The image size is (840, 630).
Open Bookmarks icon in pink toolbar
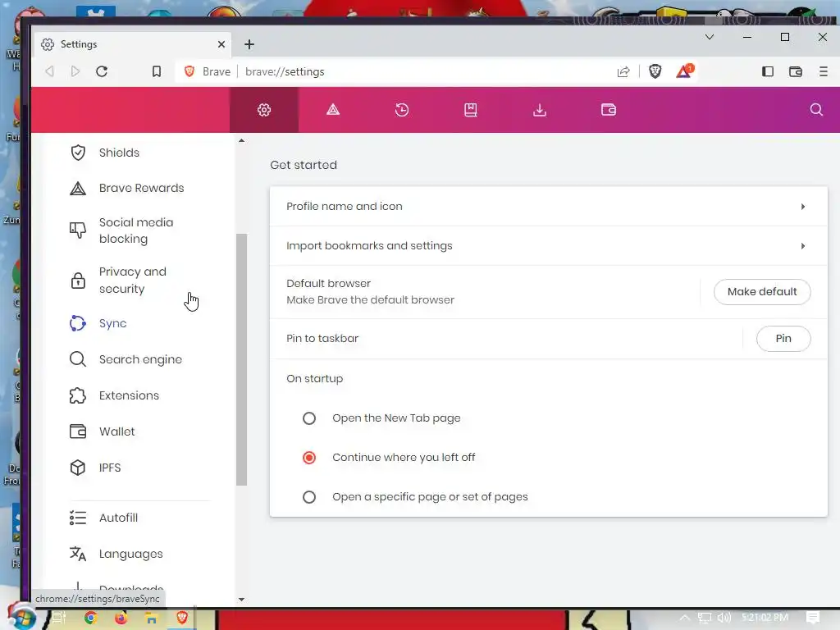point(470,110)
